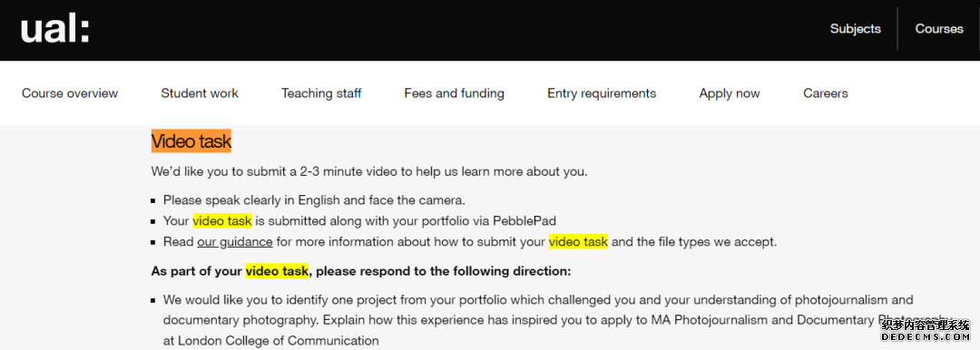
Task: Open the Careers tab
Action: tap(826, 93)
